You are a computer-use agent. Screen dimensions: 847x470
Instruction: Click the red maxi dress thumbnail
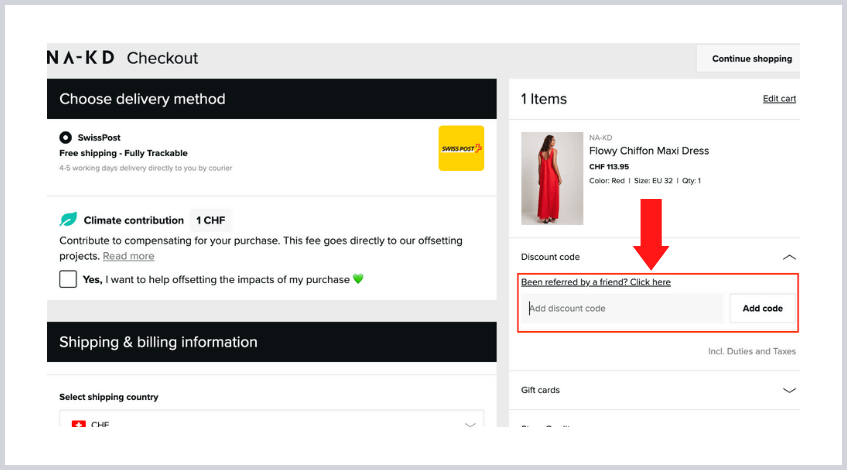[x=552, y=178]
